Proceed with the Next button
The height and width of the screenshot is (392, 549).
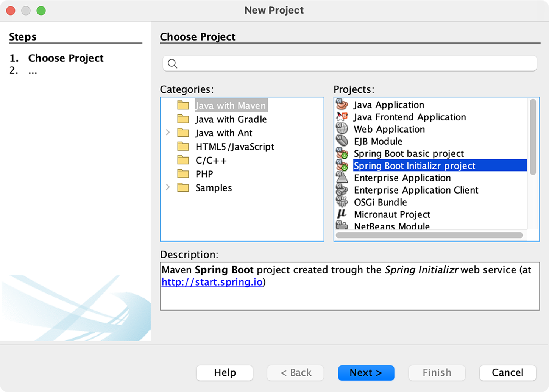tap(366, 373)
